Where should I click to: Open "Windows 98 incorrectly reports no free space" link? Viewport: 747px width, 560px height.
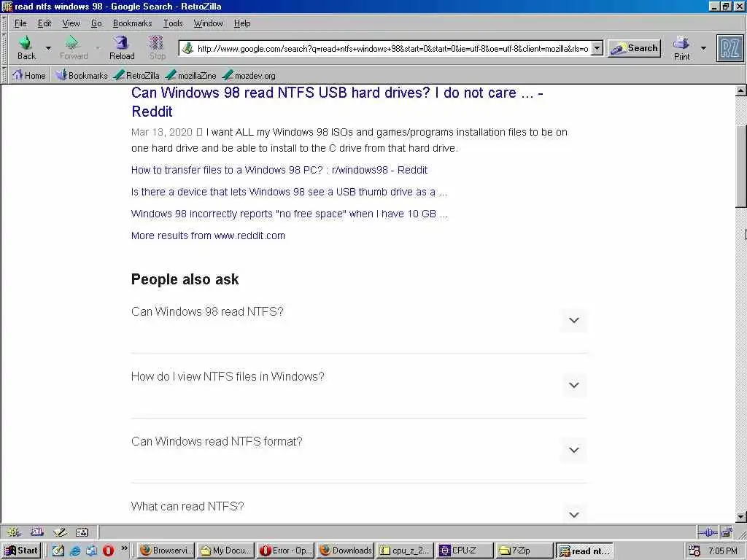tap(289, 214)
